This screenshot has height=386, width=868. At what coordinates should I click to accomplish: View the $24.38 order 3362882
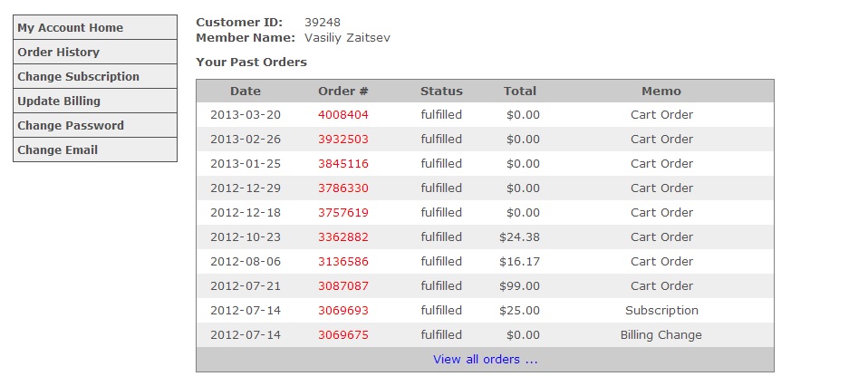pyautogui.click(x=343, y=237)
